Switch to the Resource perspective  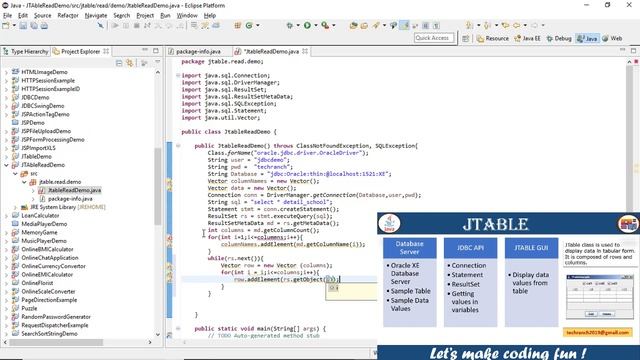[493, 38]
